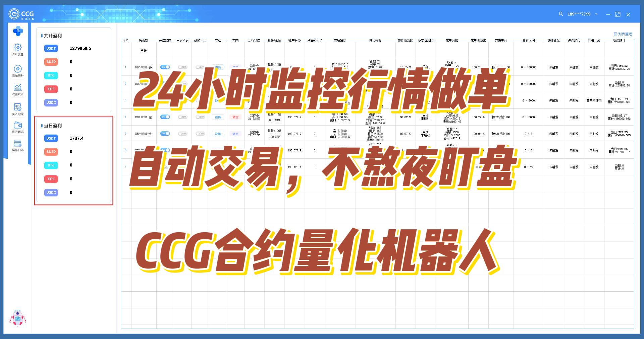Click the 账户权益 column header
This screenshot has height=339, width=644.
294,40
